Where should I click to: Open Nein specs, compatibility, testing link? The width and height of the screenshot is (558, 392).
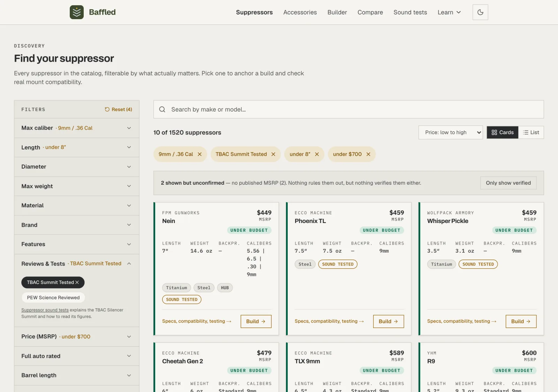click(197, 321)
